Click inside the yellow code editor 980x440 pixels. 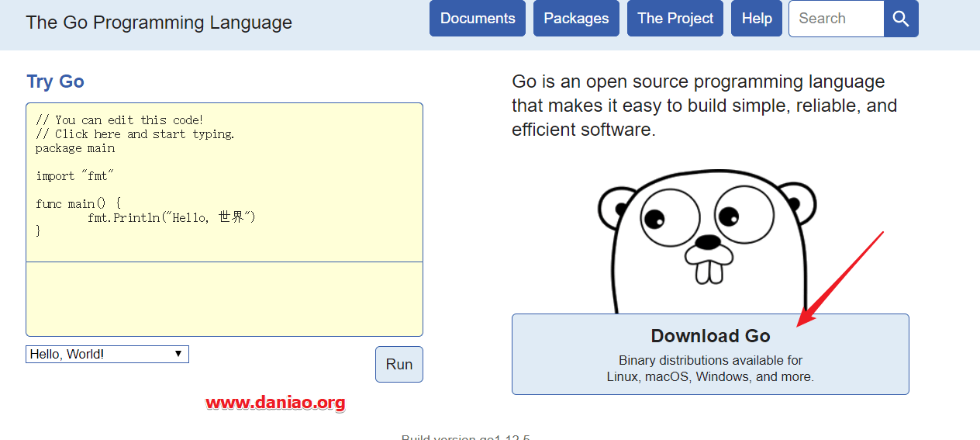click(x=224, y=182)
